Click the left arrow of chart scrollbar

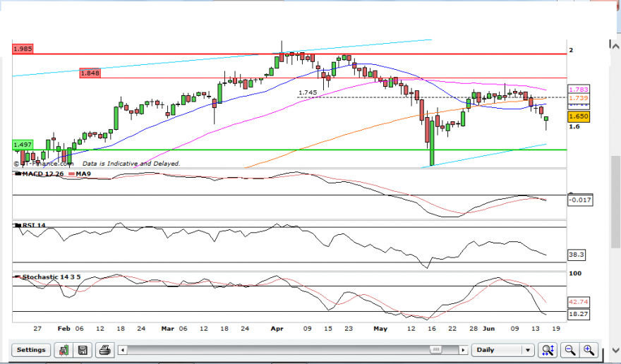123,350
